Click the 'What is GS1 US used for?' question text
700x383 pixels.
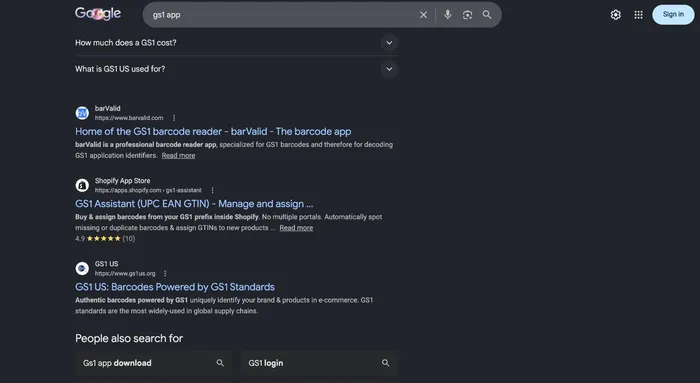[x=120, y=69]
